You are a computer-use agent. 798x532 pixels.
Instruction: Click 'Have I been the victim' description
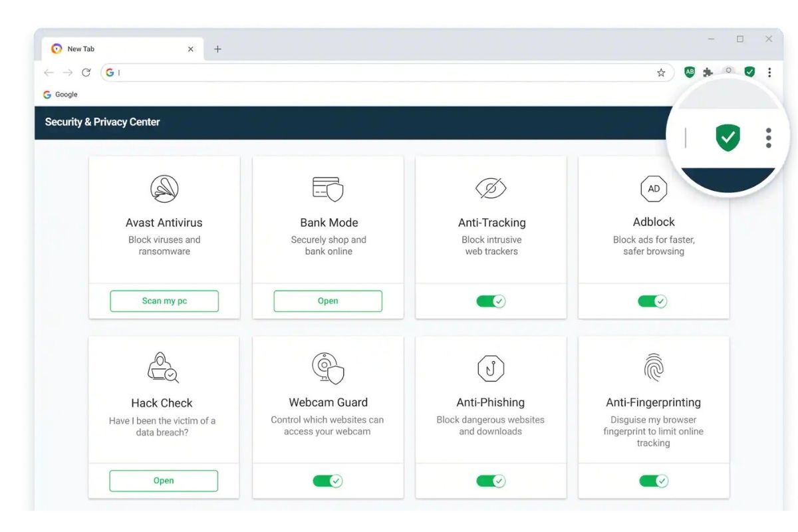tap(162, 426)
